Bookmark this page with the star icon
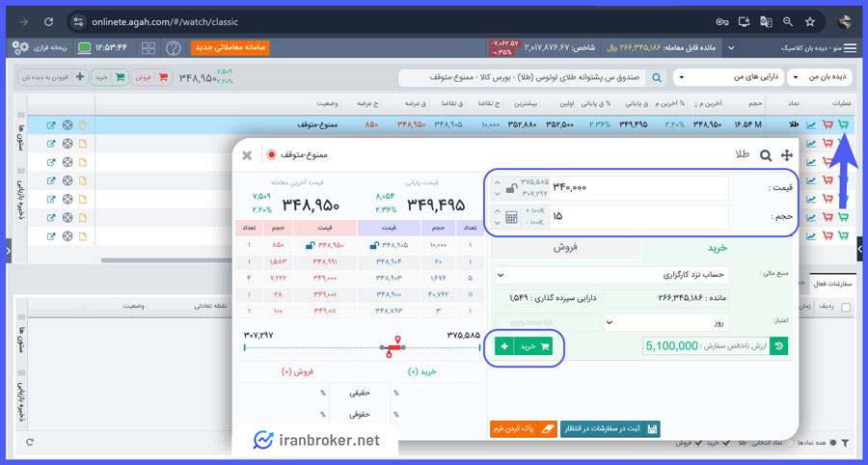The height and width of the screenshot is (465, 868). [x=810, y=21]
